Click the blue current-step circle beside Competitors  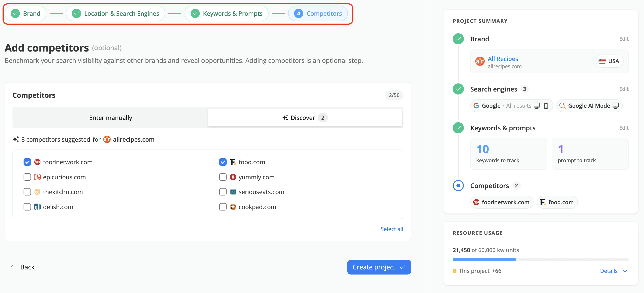pyautogui.click(x=458, y=186)
